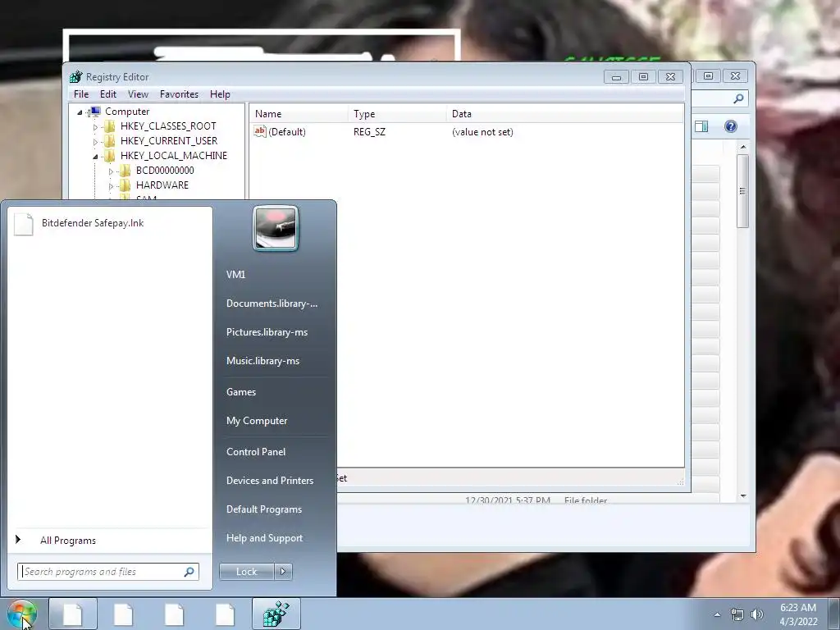This screenshot has width=840, height=630.
Task: Click the (Default) string value icon
Action: (x=260, y=131)
